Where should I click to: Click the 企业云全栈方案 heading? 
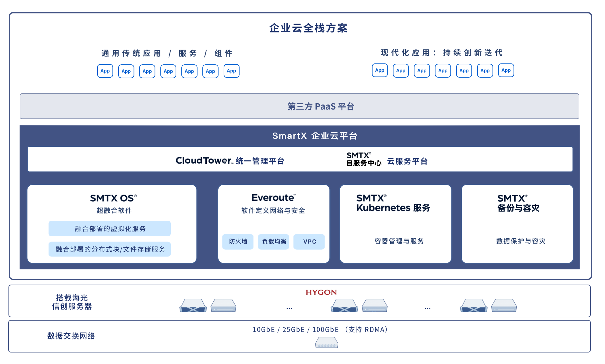pos(308,28)
